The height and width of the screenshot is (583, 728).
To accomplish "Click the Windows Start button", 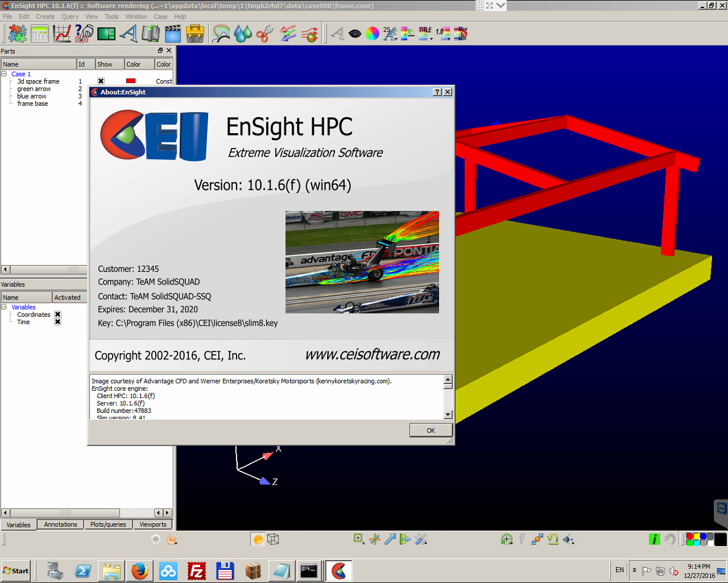I will coord(16,571).
